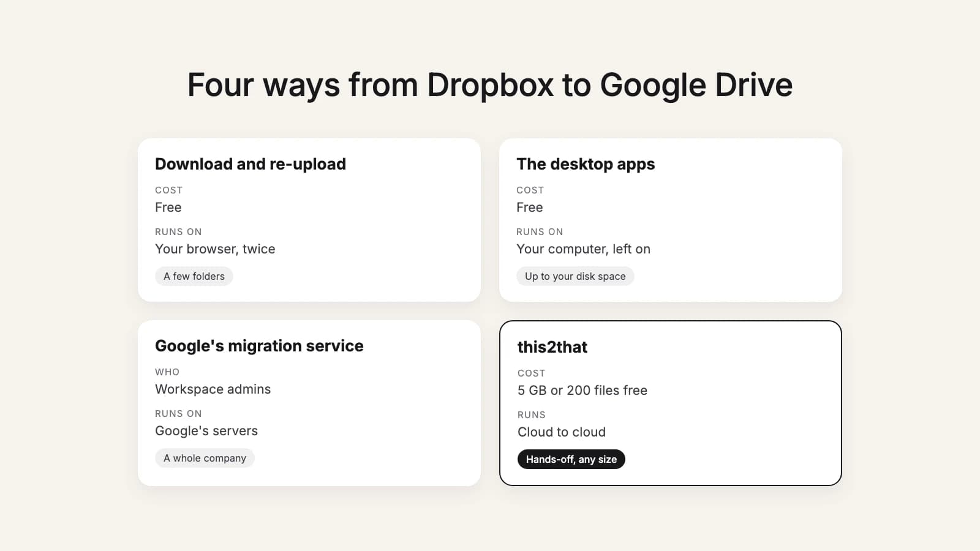Screen dimensions: 980x551
Task: Click "COST" label in The desktop apps card
Action: click(530, 190)
